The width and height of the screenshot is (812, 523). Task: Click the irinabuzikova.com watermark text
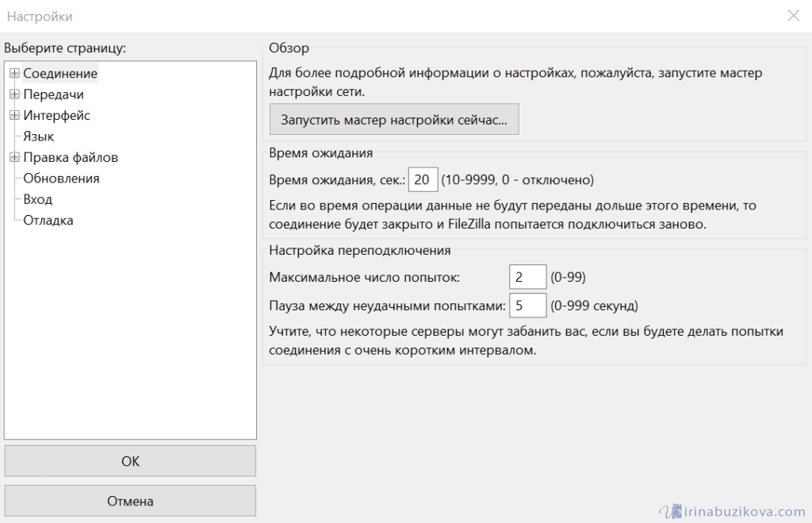(x=739, y=512)
